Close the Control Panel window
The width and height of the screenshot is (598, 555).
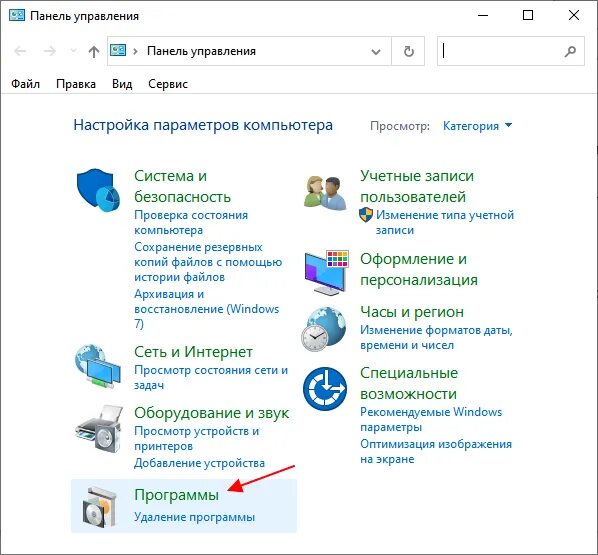(574, 15)
